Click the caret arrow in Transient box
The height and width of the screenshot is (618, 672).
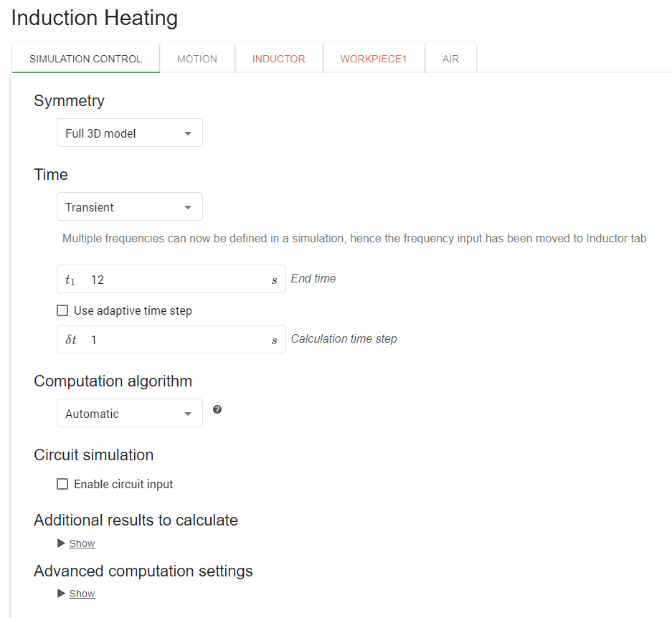point(188,207)
